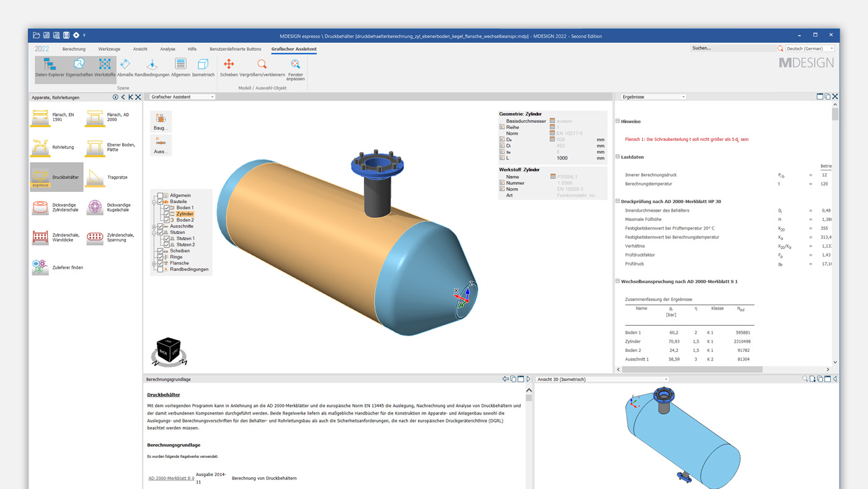Open Dickwandige Kugelschale module
The height and width of the screenshot is (489, 868).
(111, 207)
